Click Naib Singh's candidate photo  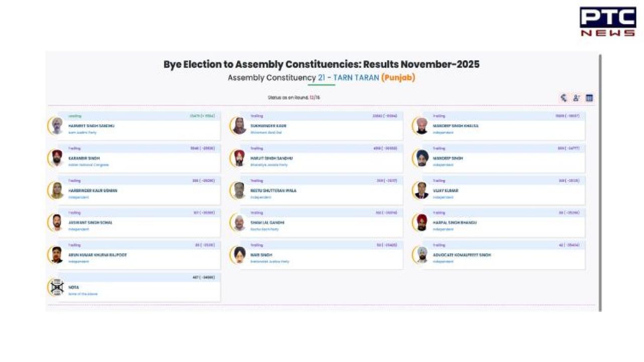click(x=239, y=255)
